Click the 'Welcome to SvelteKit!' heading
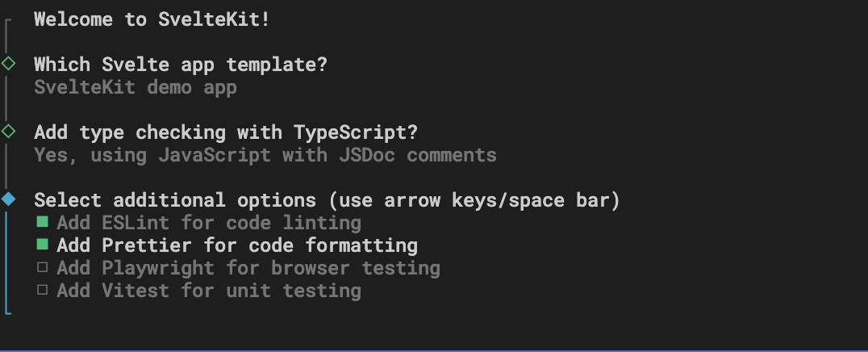The image size is (868, 352). coord(152,19)
